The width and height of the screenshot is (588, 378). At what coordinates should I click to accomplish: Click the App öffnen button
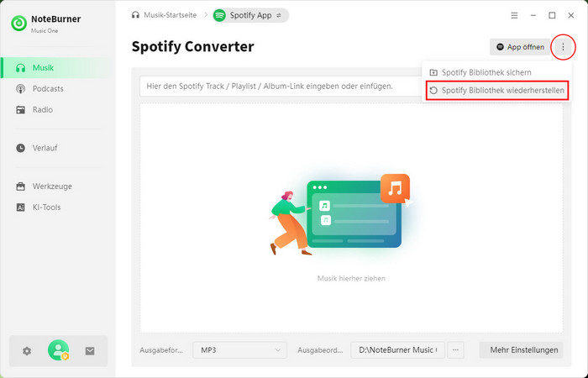(520, 47)
